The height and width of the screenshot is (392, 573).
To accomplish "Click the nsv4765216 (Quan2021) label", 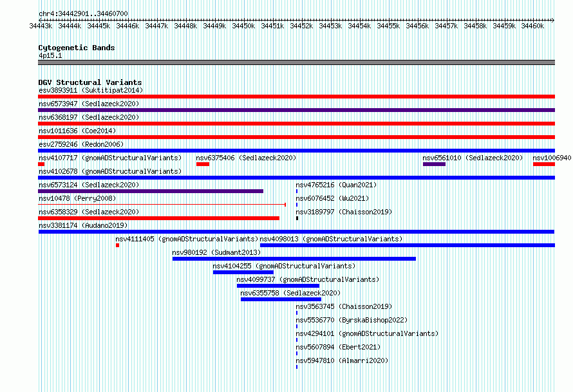I will [x=336, y=185].
